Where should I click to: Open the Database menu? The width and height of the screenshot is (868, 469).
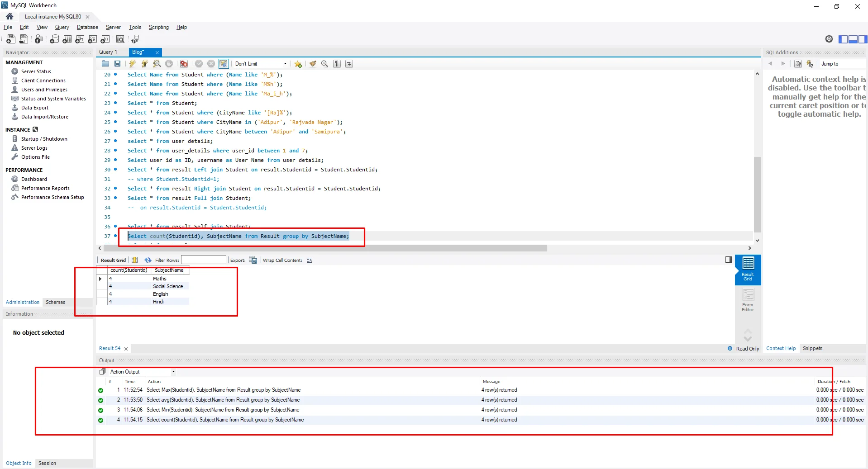[87, 27]
